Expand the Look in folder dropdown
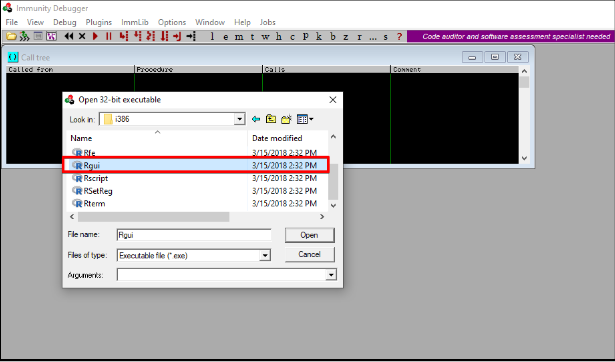 tap(239, 119)
